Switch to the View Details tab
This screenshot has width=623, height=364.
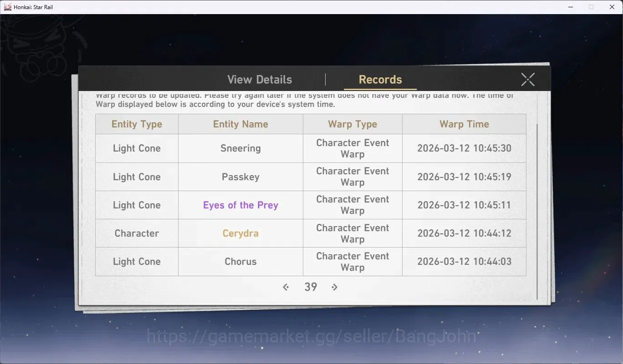click(x=260, y=80)
